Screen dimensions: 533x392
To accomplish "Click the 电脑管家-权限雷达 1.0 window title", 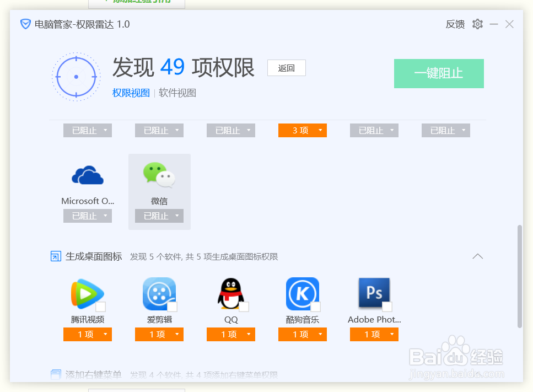I will pos(82,24).
